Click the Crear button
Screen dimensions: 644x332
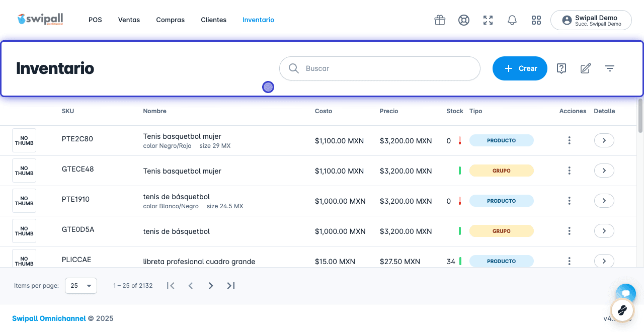[520, 68]
